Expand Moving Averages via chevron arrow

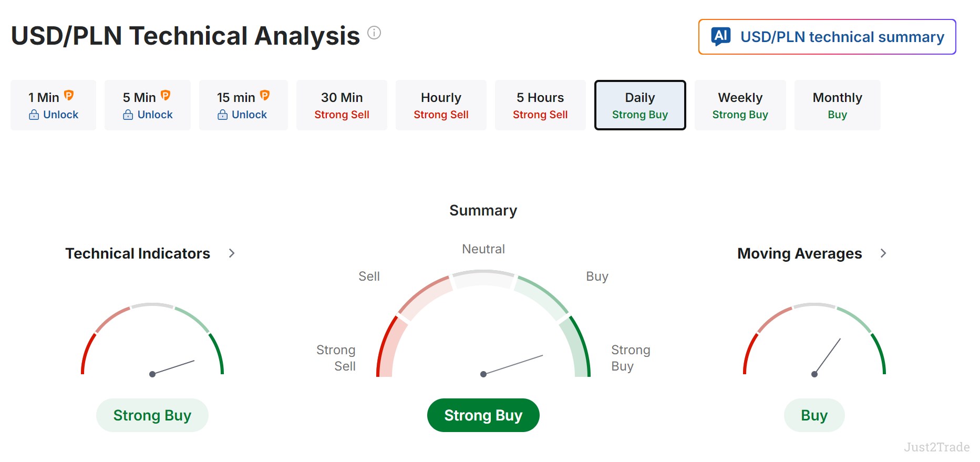(883, 253)
